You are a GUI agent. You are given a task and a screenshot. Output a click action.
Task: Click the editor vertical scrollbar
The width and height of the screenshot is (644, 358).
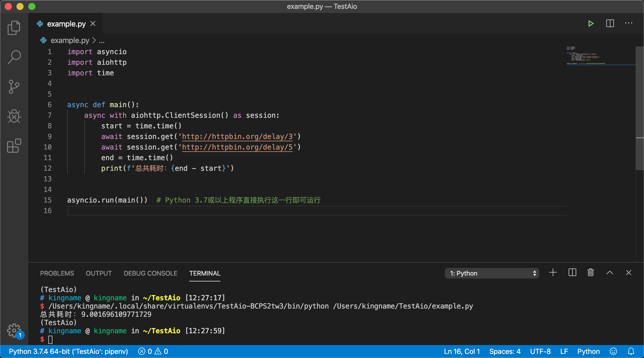[639, 108]
